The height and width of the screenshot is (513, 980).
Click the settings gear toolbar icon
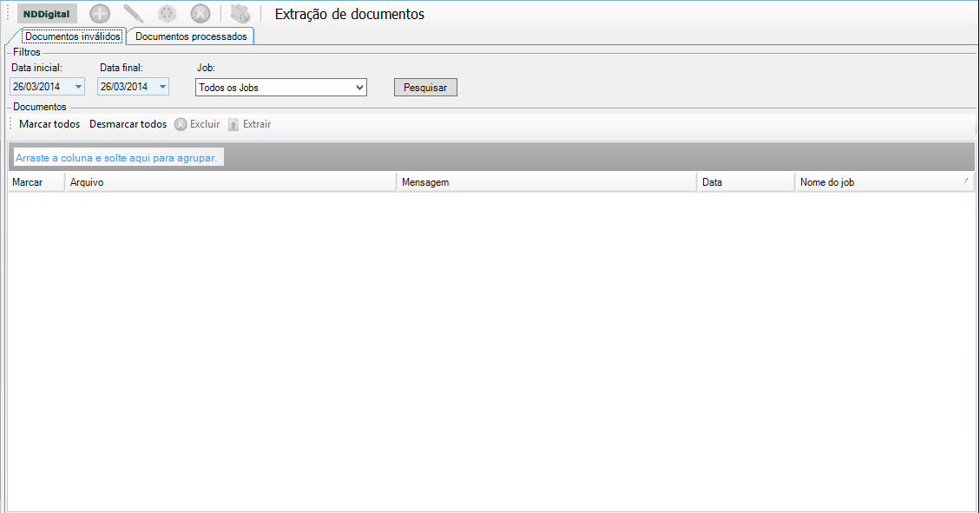167,14
